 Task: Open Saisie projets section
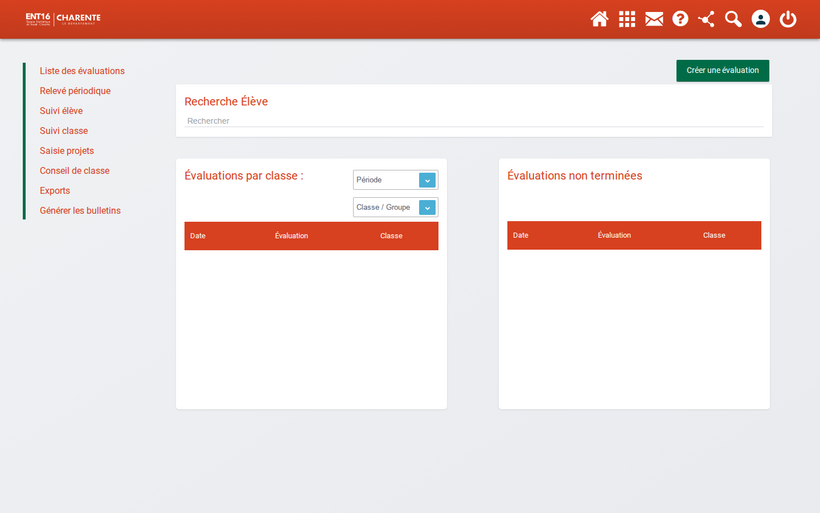click(67, 151)
